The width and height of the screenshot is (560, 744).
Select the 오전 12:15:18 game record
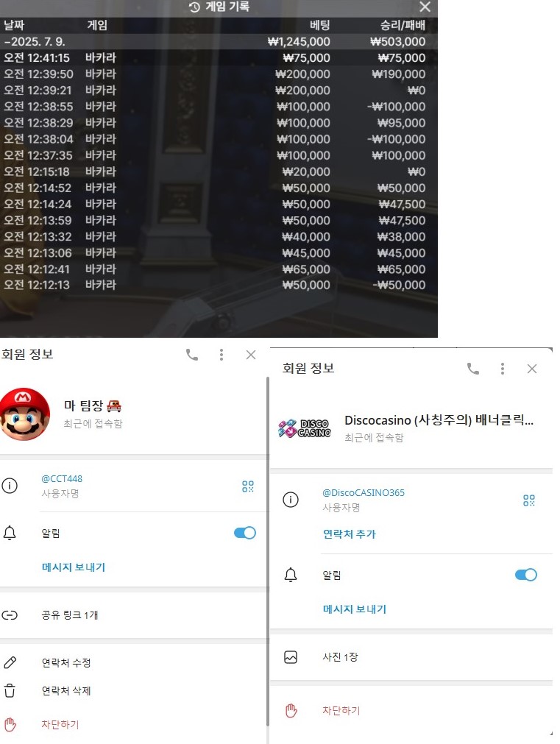(219, 171)
